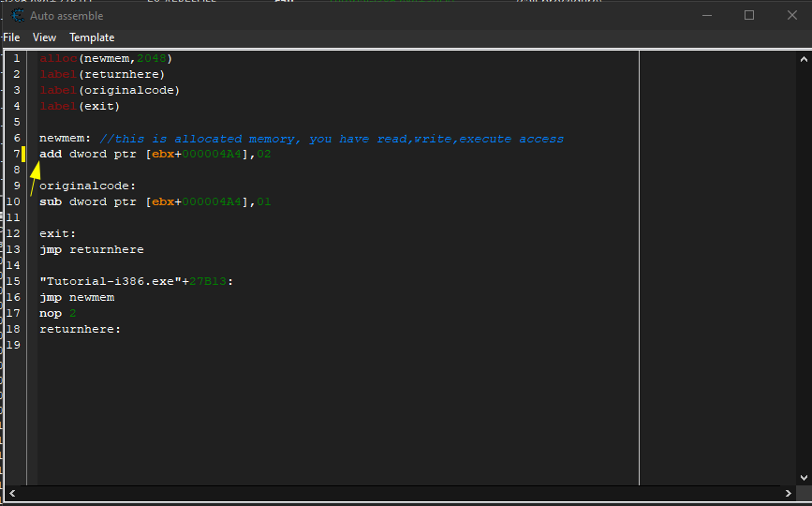This screenshot has height=506, width=812.
Task: Click the horizontal scrollbar track
Action: click(x=400, y=493)
